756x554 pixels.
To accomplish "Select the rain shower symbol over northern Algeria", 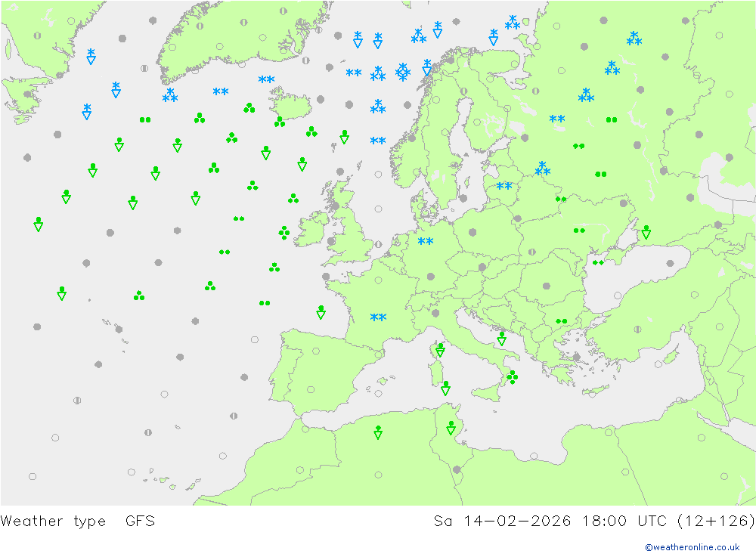I will click(378, 432).
